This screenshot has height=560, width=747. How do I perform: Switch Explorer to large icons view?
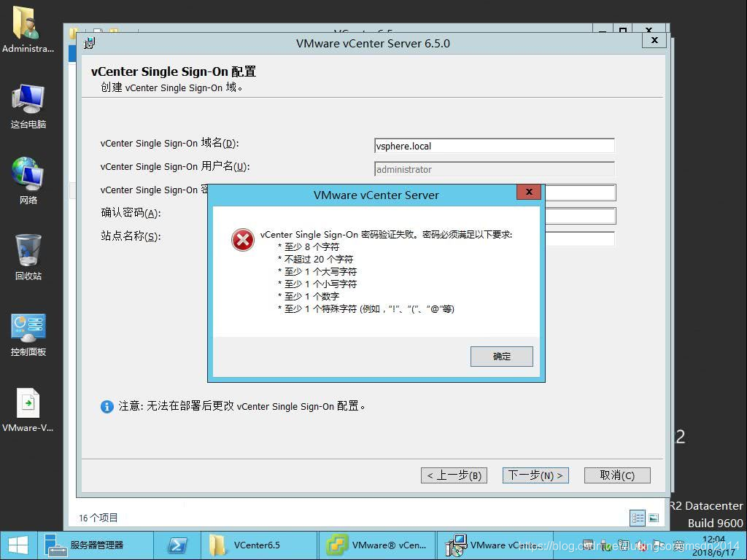point(654,518)
